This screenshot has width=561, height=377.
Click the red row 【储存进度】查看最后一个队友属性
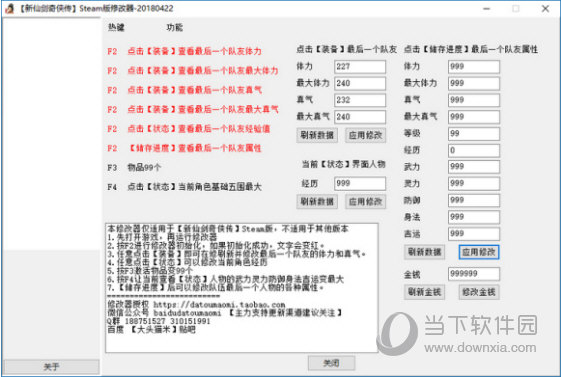[184, 148]
